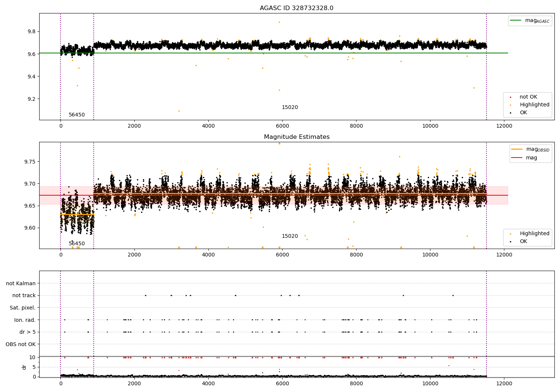Viewport: 560px width, 392px height.
Task: Click the 'not track' row label
Action: (24, 296)
